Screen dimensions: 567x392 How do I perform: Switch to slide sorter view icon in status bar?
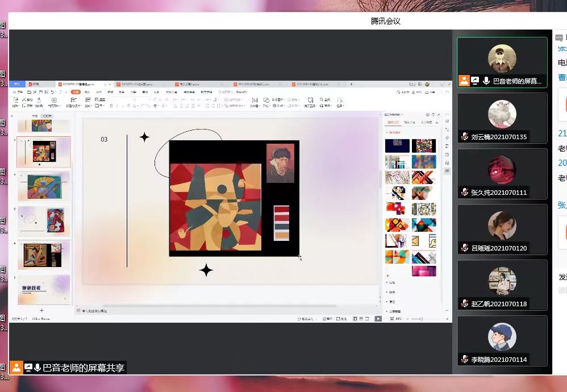pos(361,319)
